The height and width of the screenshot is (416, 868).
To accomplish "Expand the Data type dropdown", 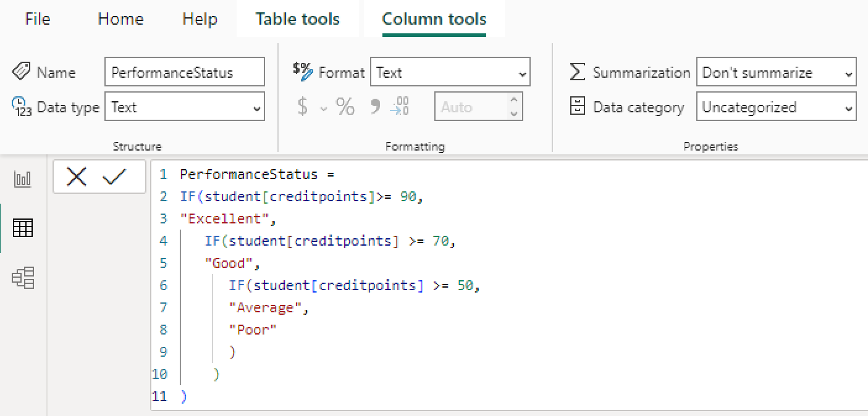I will tap(185, 107).
